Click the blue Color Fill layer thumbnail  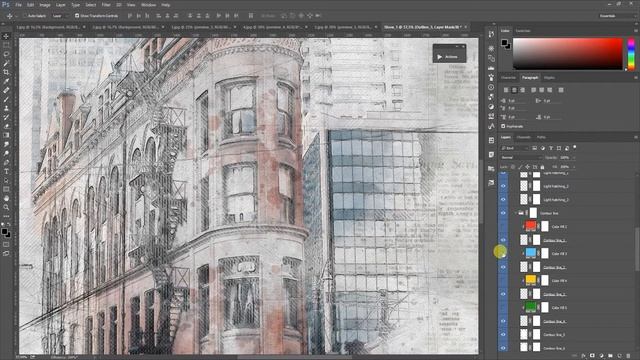click(530, 253)
